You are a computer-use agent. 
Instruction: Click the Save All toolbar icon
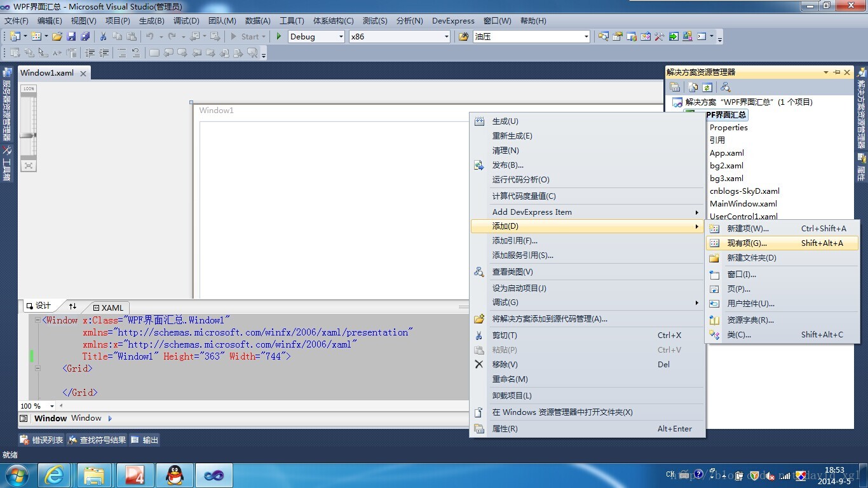[x=85, y=36]
